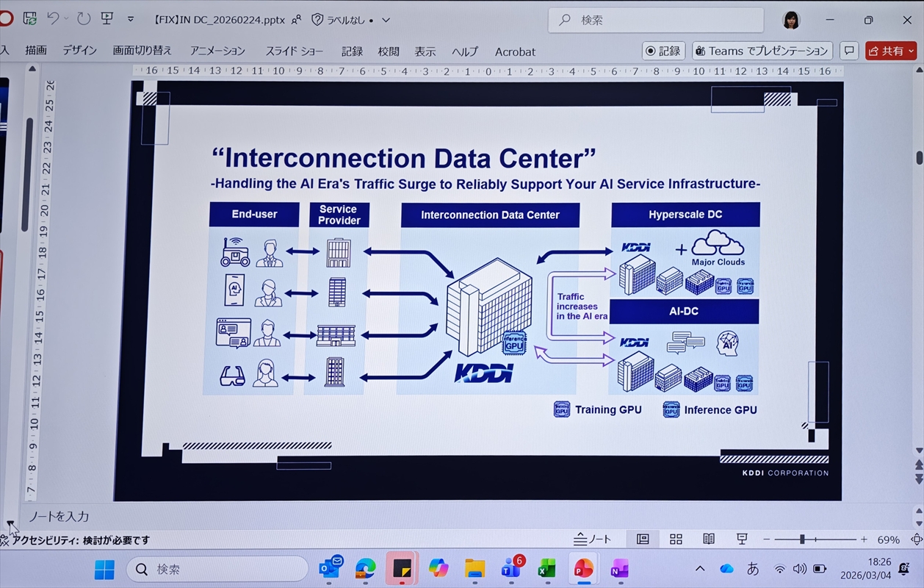Click the End-user header on slide

[254, 215]
